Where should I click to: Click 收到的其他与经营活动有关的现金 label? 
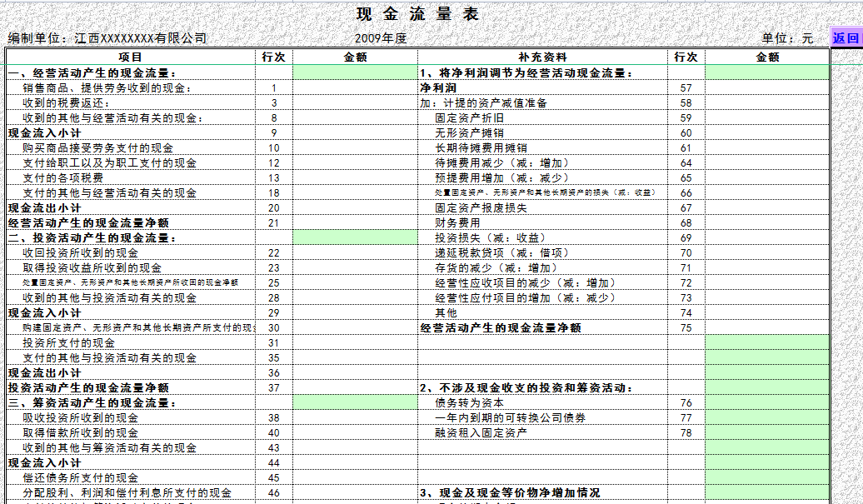point(113,117)
